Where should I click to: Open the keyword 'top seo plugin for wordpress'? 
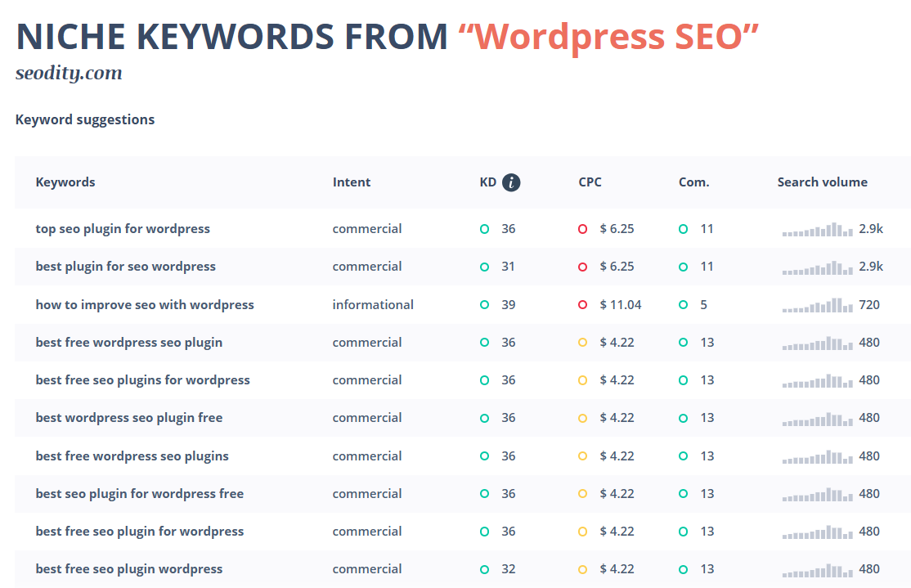[123, 228]
